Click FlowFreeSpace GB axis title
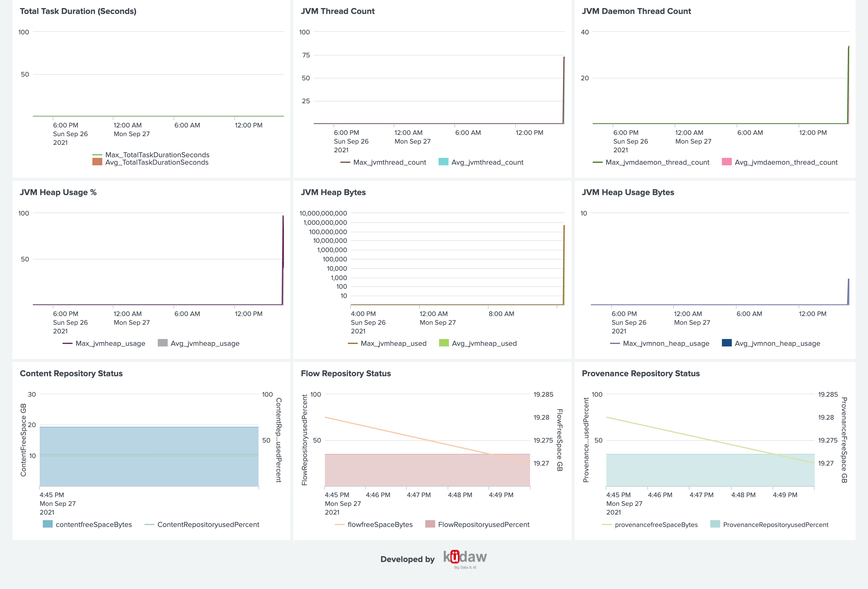868x589 pixels. [x=560, y=440]
